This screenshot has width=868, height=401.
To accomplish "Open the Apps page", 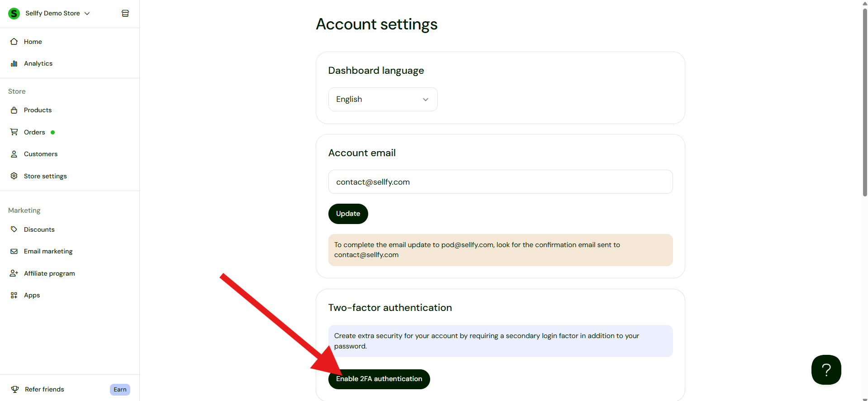I will click(32, 296).
